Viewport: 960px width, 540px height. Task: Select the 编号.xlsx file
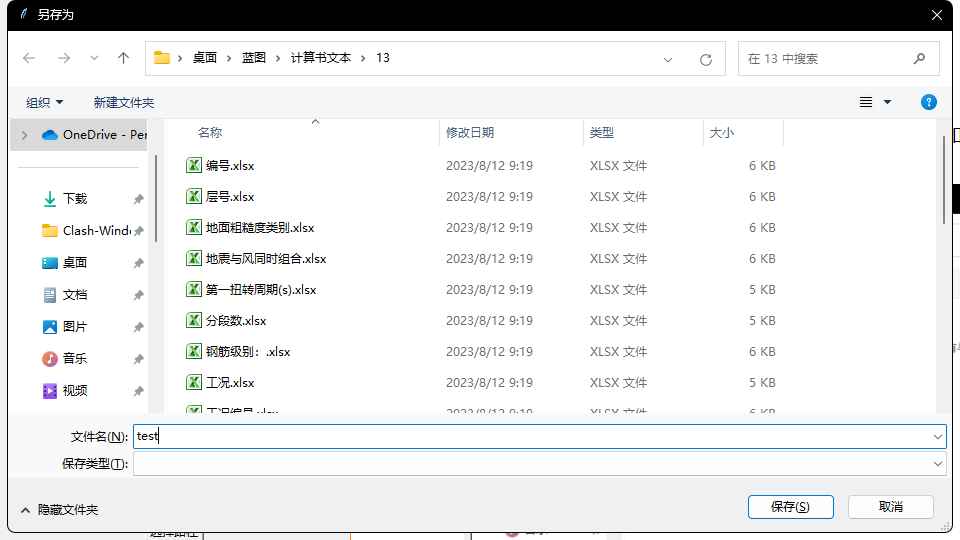point(230,166)
